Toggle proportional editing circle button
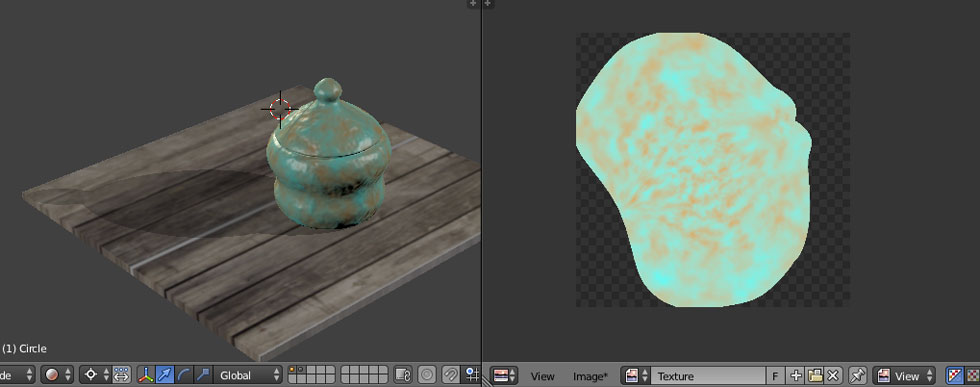This screenshot has width=980, height=387. (427, 375)
